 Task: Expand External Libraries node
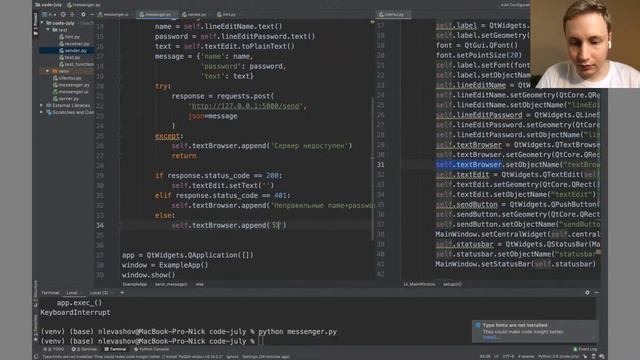42,105
